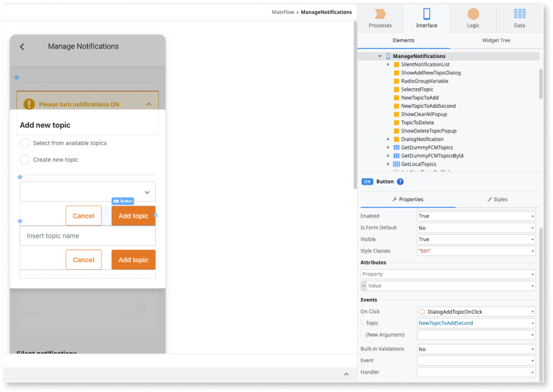Switch to the Styles tab

[x=497, y=199]
